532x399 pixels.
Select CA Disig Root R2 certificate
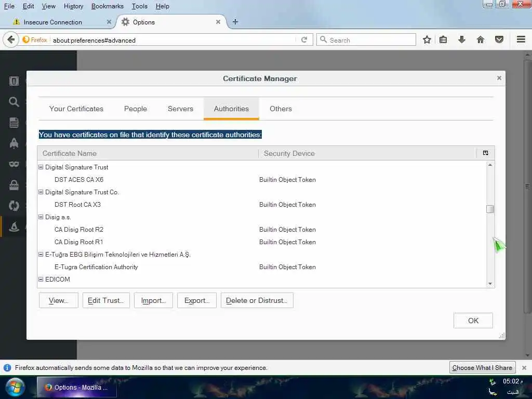coord(262,229)
